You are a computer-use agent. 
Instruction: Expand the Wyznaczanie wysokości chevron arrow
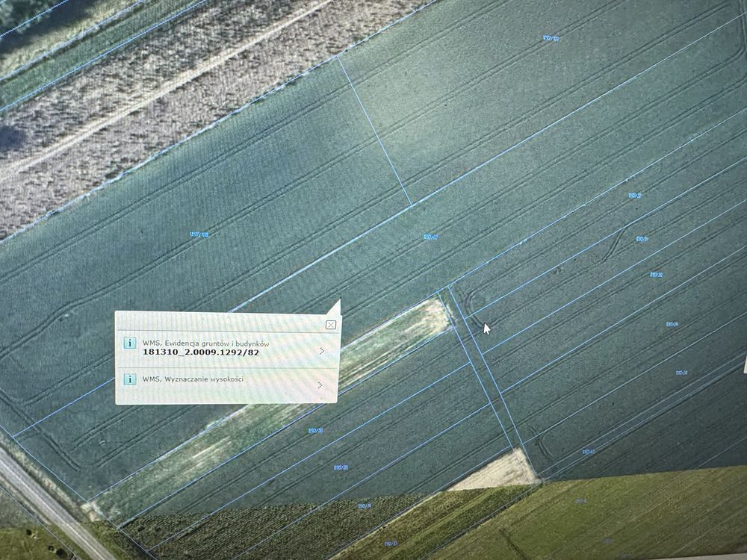click(320, 385)
